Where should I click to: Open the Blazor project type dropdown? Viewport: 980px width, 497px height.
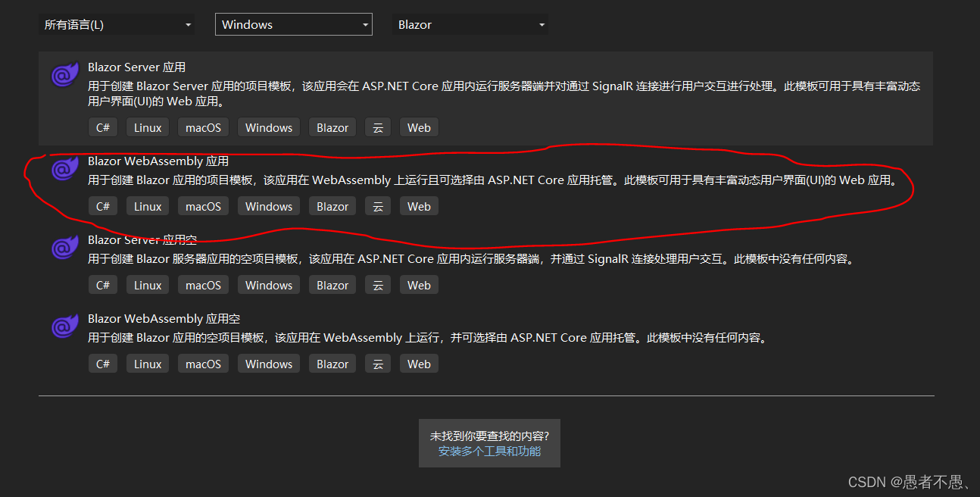click(x=470, y=24)
